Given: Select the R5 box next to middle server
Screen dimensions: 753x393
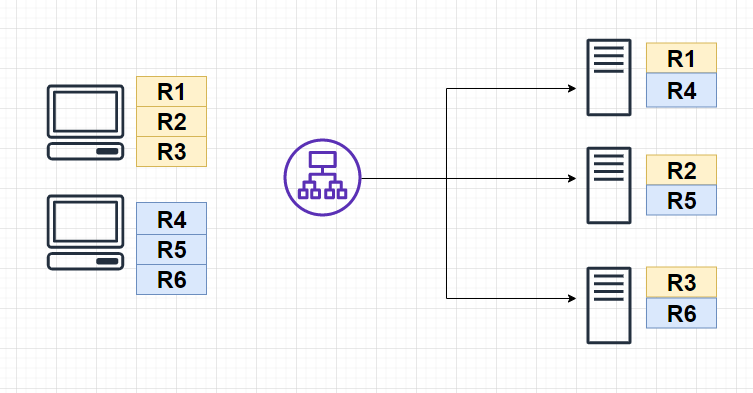Looking at the screenshot, I should [x=681, y=200].
